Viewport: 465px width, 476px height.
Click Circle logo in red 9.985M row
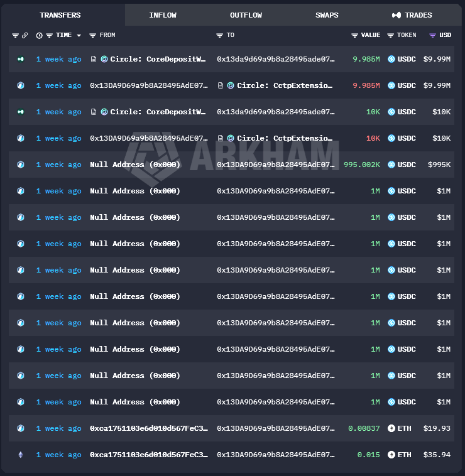click(x=231, y=85)
